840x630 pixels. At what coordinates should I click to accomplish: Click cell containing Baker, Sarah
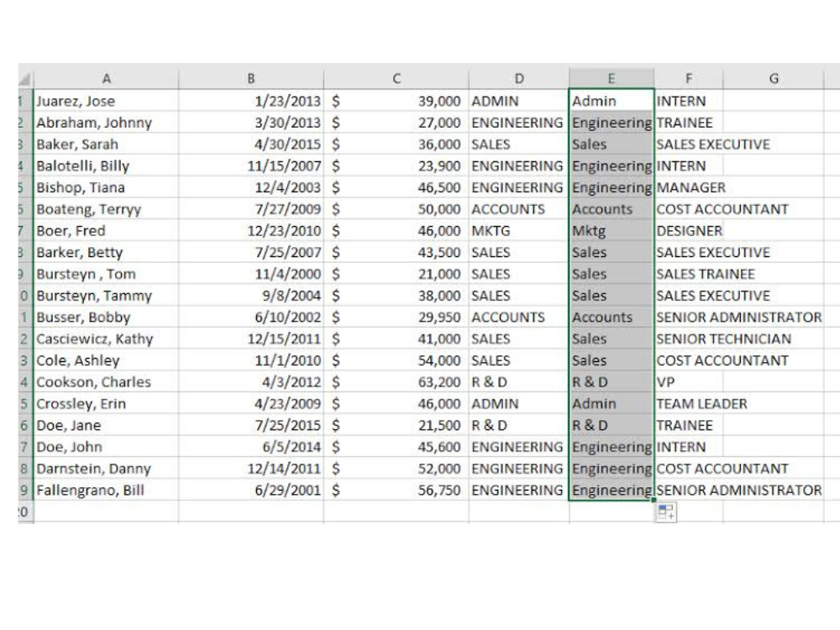(x=106, y=144)
